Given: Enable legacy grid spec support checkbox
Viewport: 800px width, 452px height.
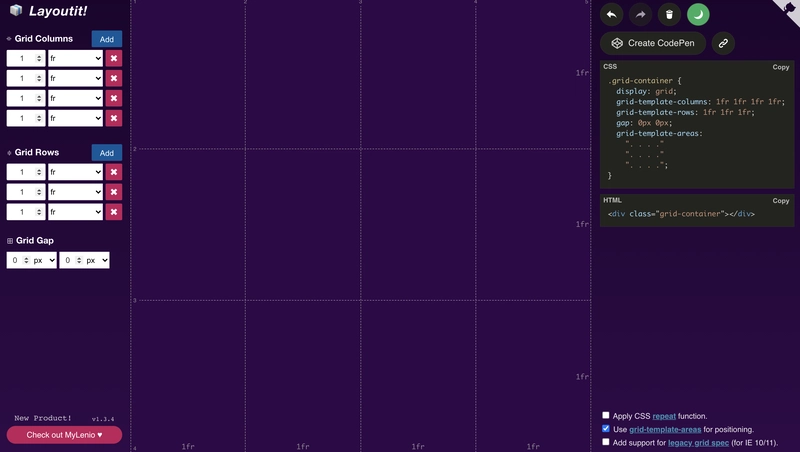Looking at the screenshot, I should 606,442.
